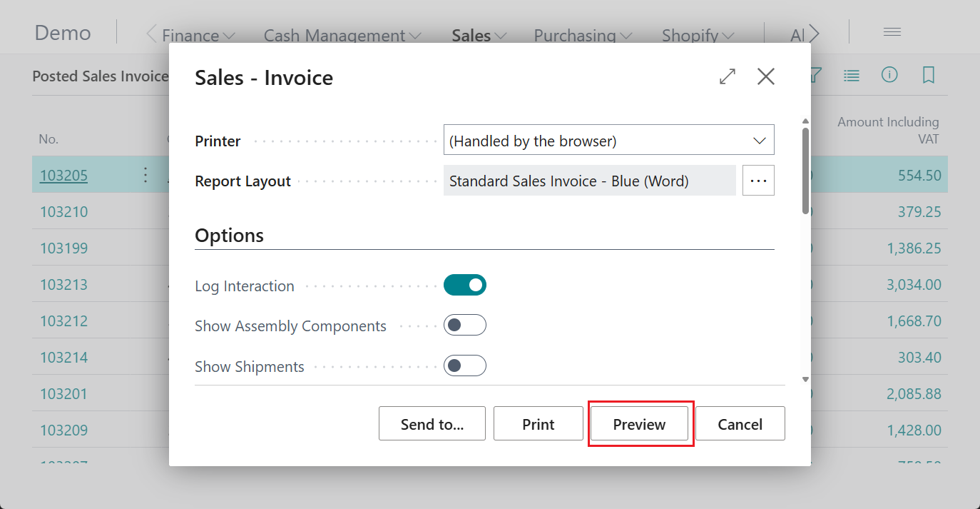
Task: Open the filter pane funnel icon
Action: (x=816, y=75)
